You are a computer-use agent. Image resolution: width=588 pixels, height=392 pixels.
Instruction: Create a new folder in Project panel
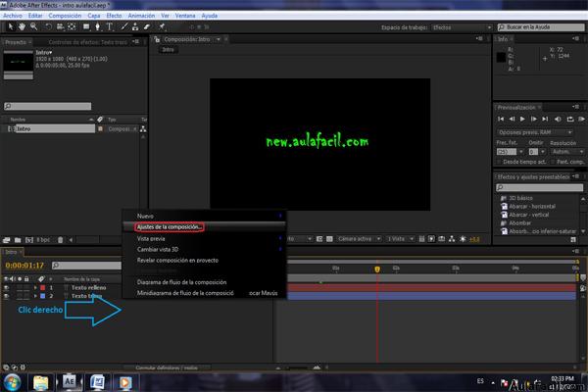coord(18,240)
